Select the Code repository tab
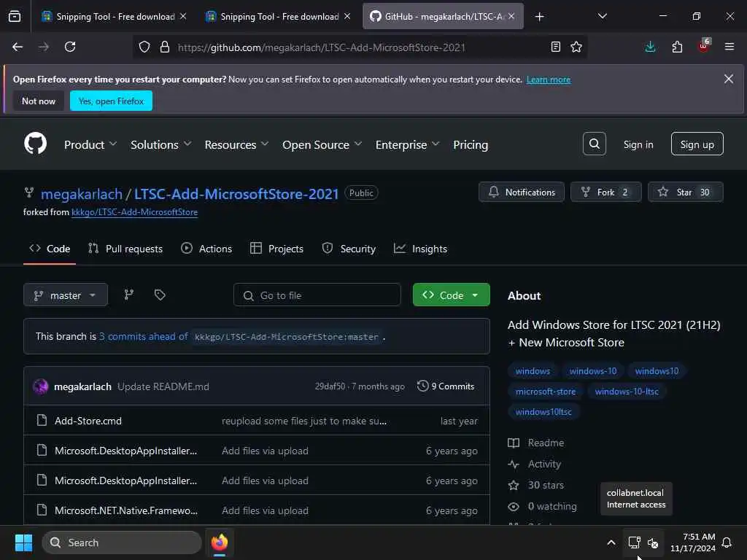The image size is (747, 560). [x=50, y=249]
